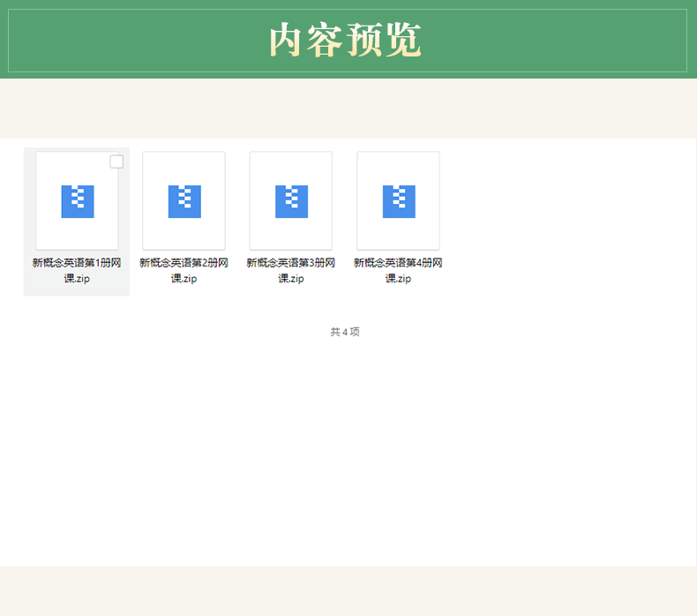
Task: Open the 新概念英语第3册网课.zip archive icon
Action: (292, 201)
